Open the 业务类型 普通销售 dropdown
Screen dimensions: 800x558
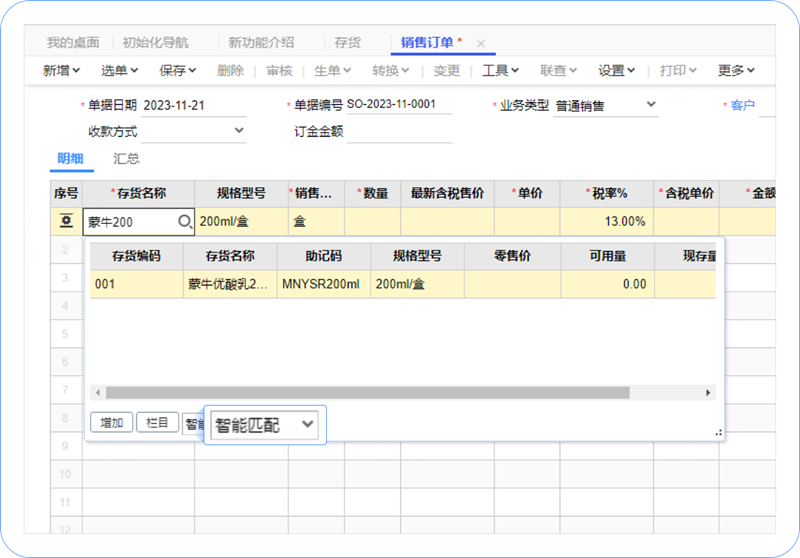pyautogui.click(x=651, y=105)
